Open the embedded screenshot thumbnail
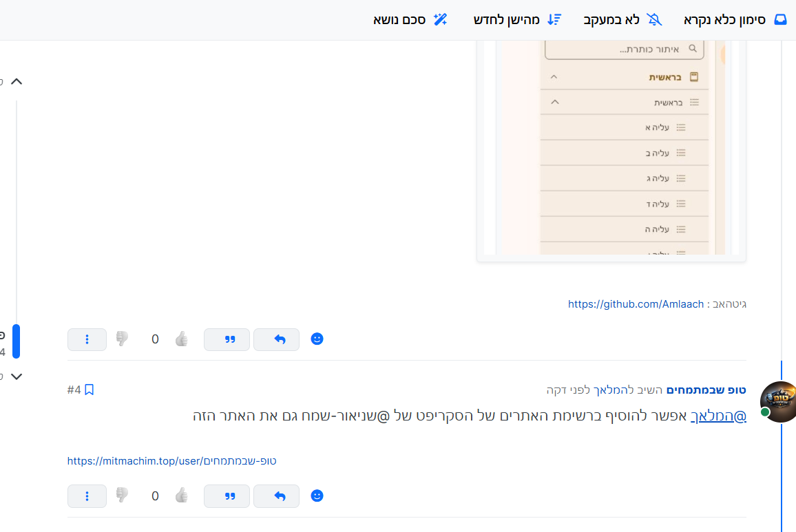This screenshot has width=796, height=532. (611, 151)
